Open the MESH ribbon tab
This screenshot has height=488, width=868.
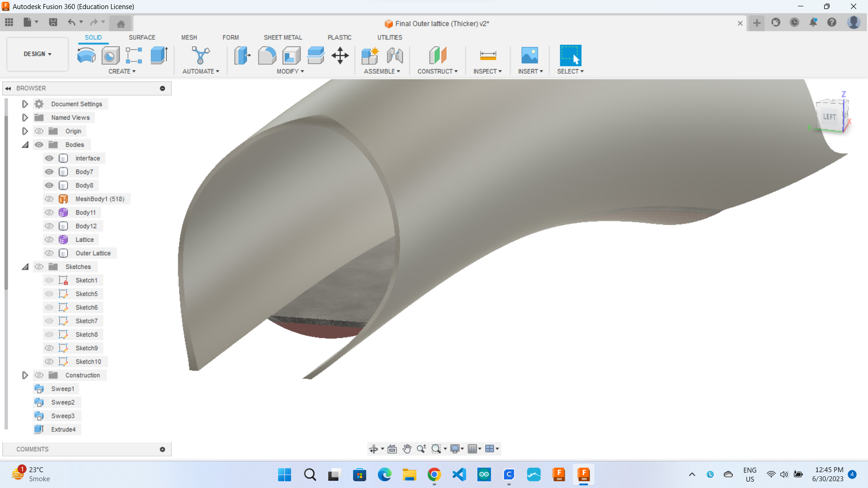point(189,38)
